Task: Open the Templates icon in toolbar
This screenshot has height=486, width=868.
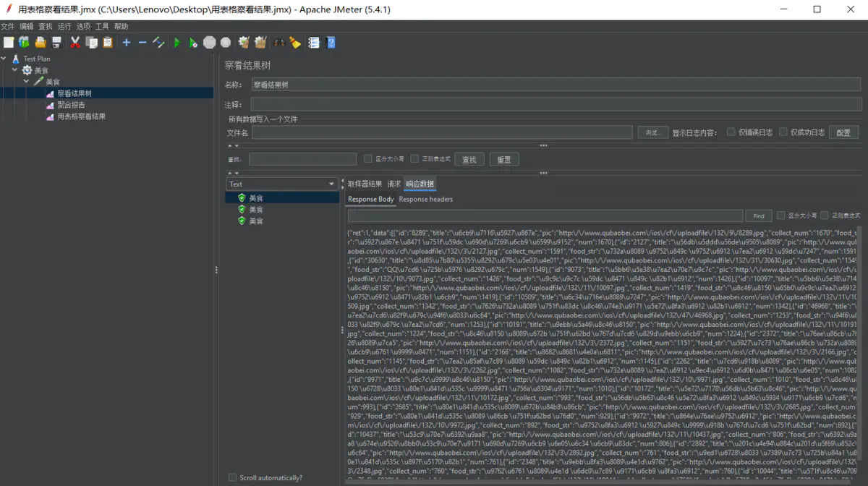Action: coord(25,43)
